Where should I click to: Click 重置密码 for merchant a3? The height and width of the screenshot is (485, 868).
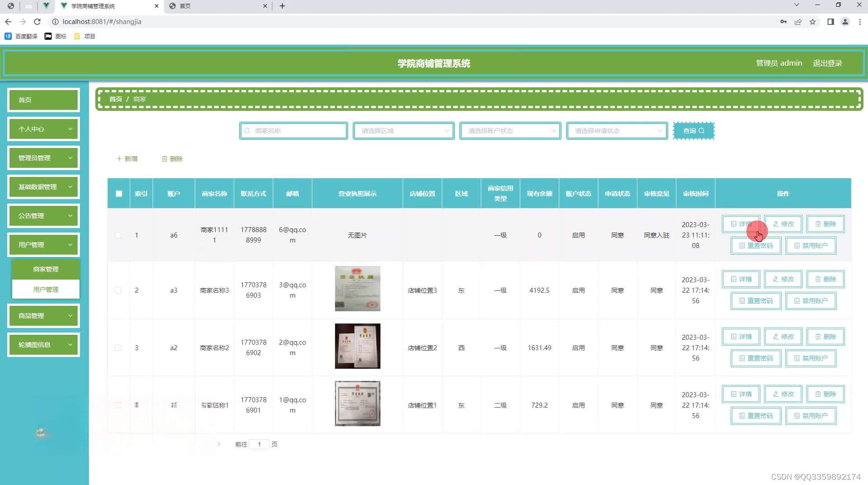pyautogui.click(x=756, y=301)
